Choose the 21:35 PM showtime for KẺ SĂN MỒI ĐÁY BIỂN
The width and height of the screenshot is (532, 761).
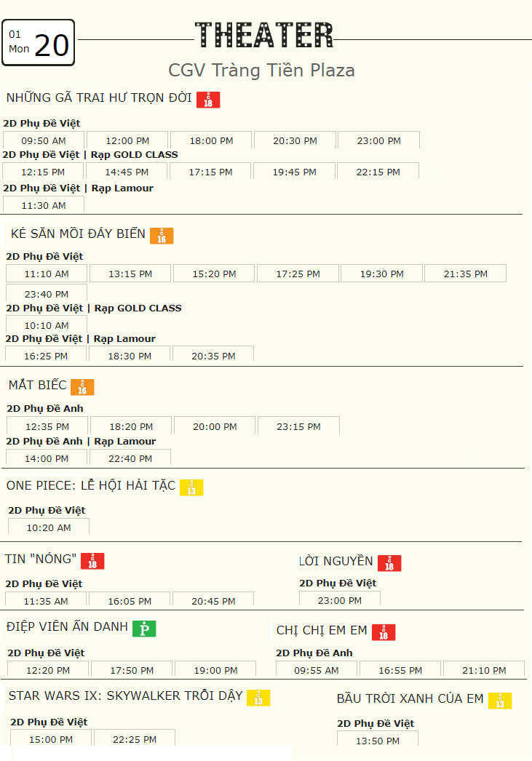[466, 274]
